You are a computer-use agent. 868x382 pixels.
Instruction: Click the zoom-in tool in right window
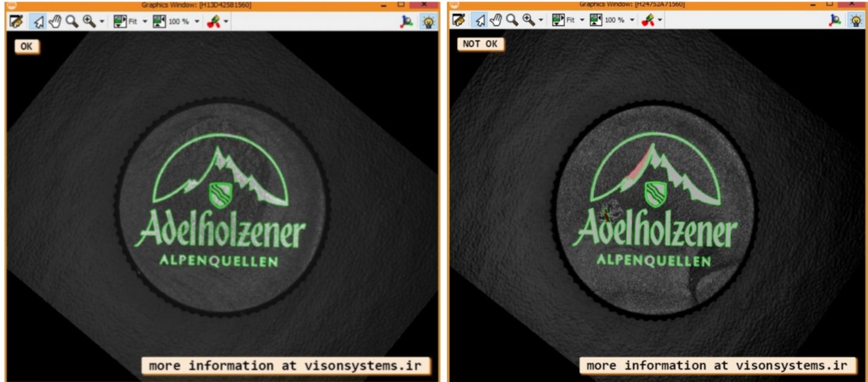[528, 20]
